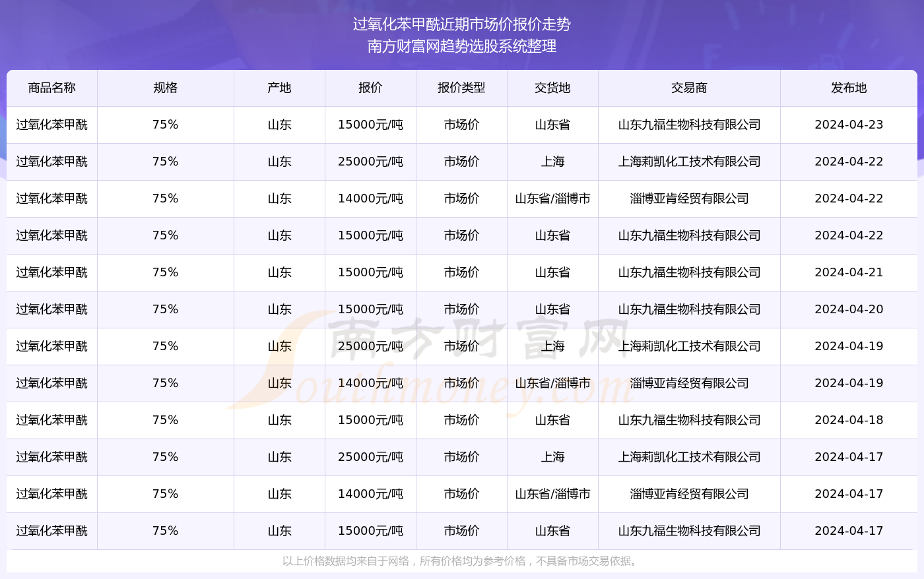Select the 2024-04-17 date beside 上海莉凯化工技术有限公司
Viewport: 924px width, 579px height.
click(849, 457)
